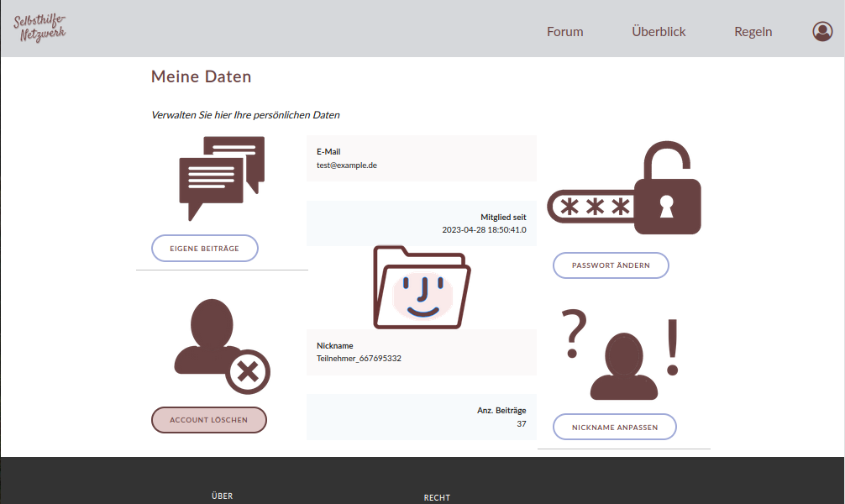
Task: Open the user profile icon
Action: (821, 32)
